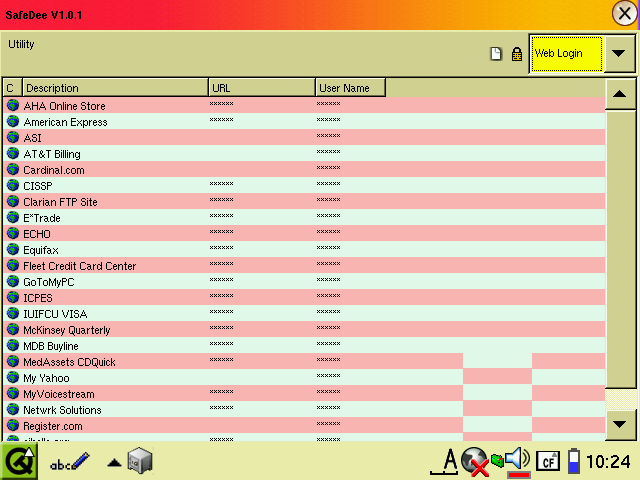Viewport: 640px width, 480px height.
Task: Click globe icon of American Express
Action: click(13, 121)
